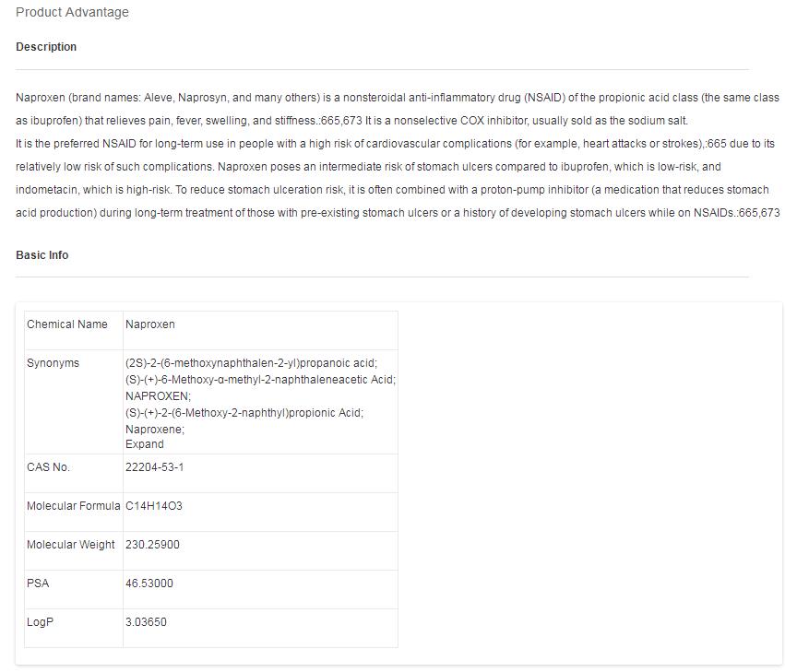785x672 pixels.
Task: Click the Naproxen chemical name value
Action: point(149,324)
